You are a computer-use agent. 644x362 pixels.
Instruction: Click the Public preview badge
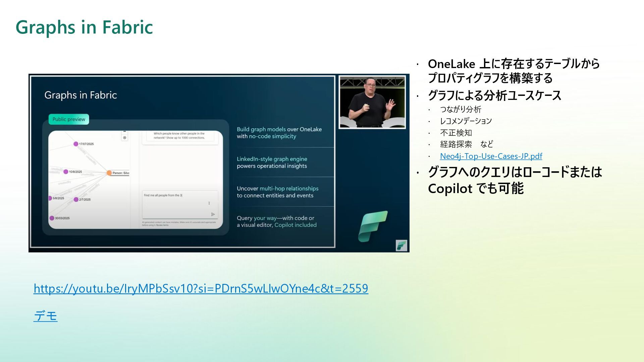(69, 119)
